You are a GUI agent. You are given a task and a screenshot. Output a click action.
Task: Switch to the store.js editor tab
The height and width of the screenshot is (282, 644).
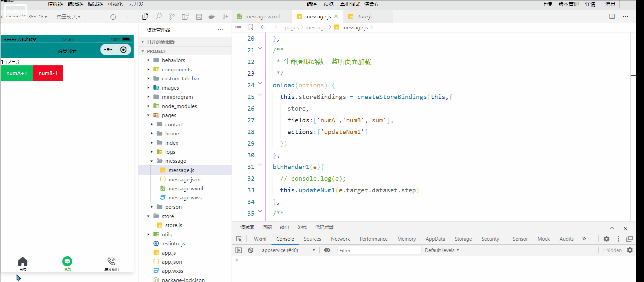364,16
